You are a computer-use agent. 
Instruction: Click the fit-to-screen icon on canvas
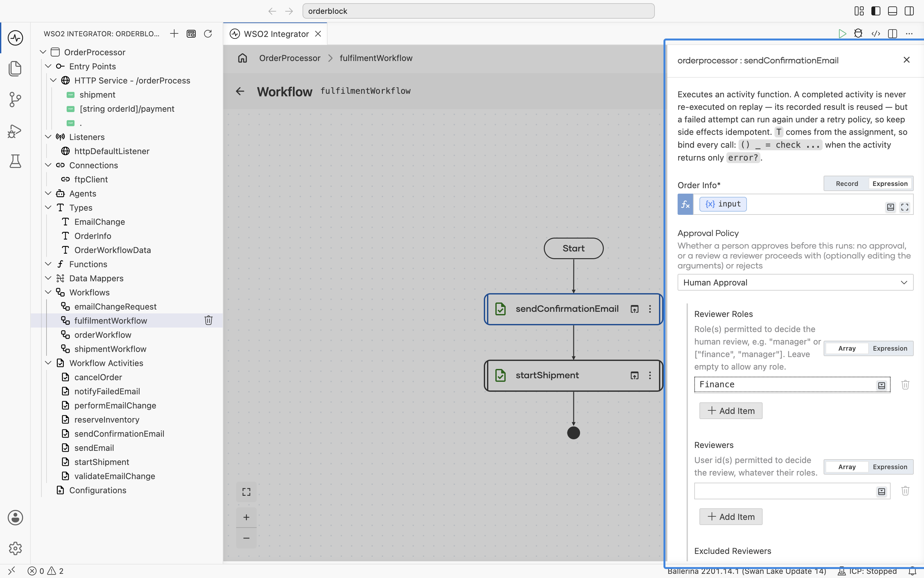(x=246, y=492)
